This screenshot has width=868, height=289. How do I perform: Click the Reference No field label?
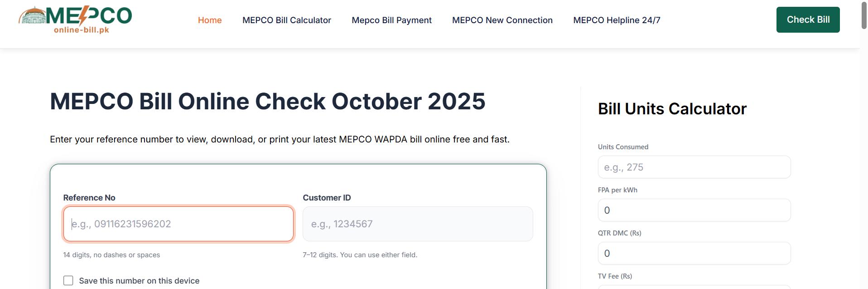click(89, 198)
